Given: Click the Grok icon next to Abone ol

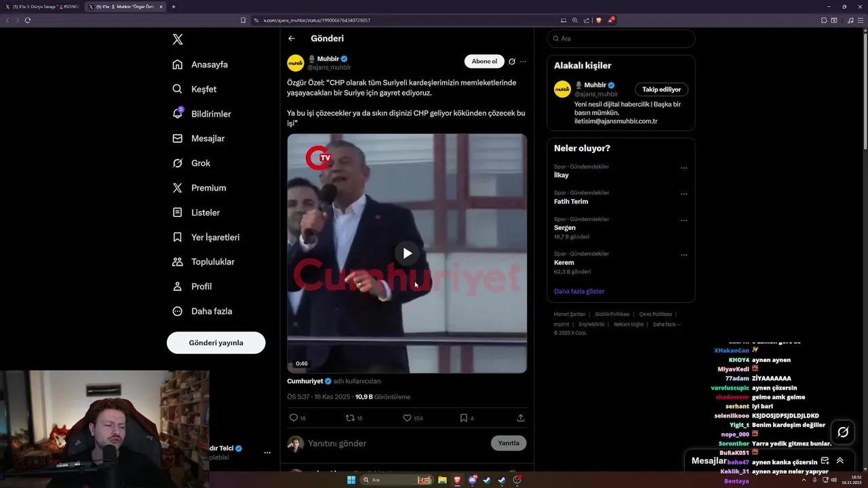Looking at the screenshot, I should 512,62.
